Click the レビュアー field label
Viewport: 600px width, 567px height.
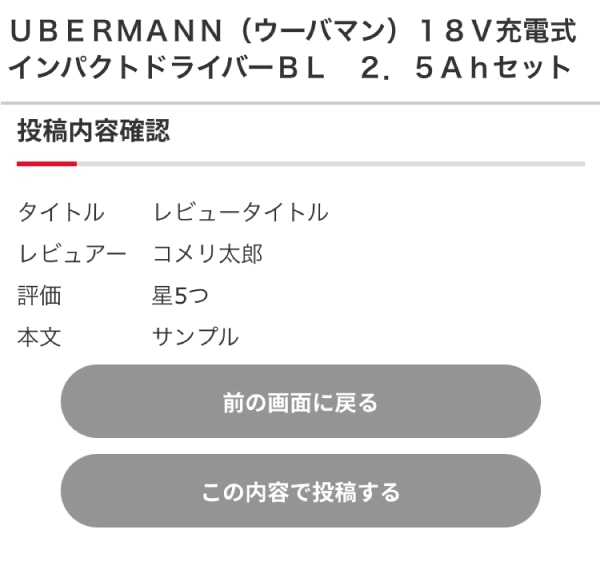[72, 254]
